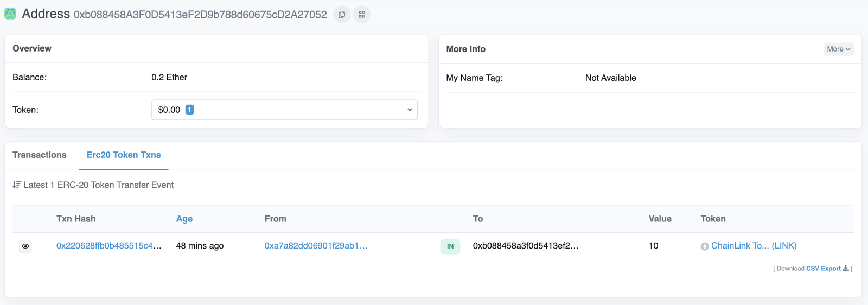This screenshot has height=305, width=868.
Task: Expand the More menu in More Info
Action: tap(839, 49)
